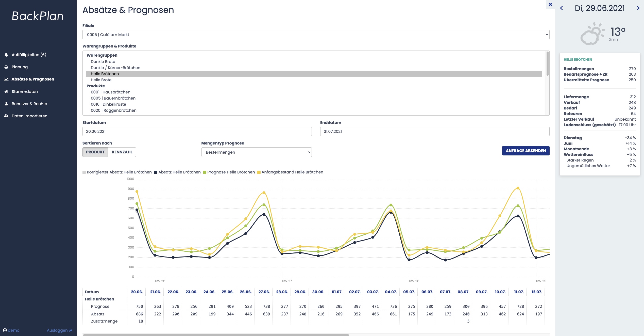644x336 pixels.
Task: Open Benutzer & Rechte section
Action: pyautogui.click(x=29, y=104)
